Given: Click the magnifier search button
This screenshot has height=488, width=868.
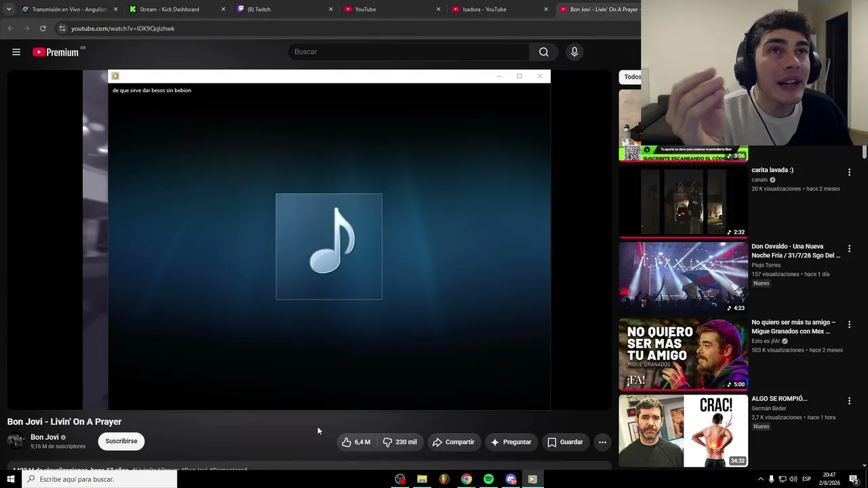Looking at the screenshot, I should (544, 52).
